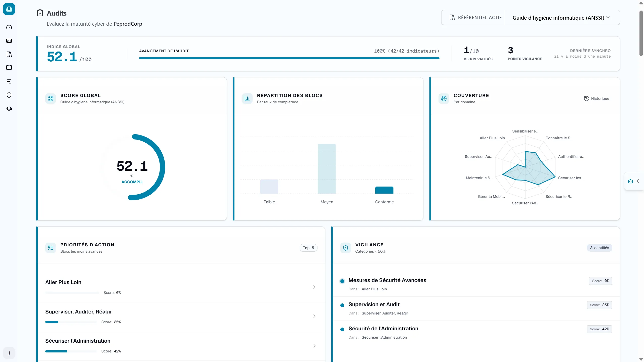Open the assistant robot icon panel
The width and height of the screenshot is (644, 362).
630,181
